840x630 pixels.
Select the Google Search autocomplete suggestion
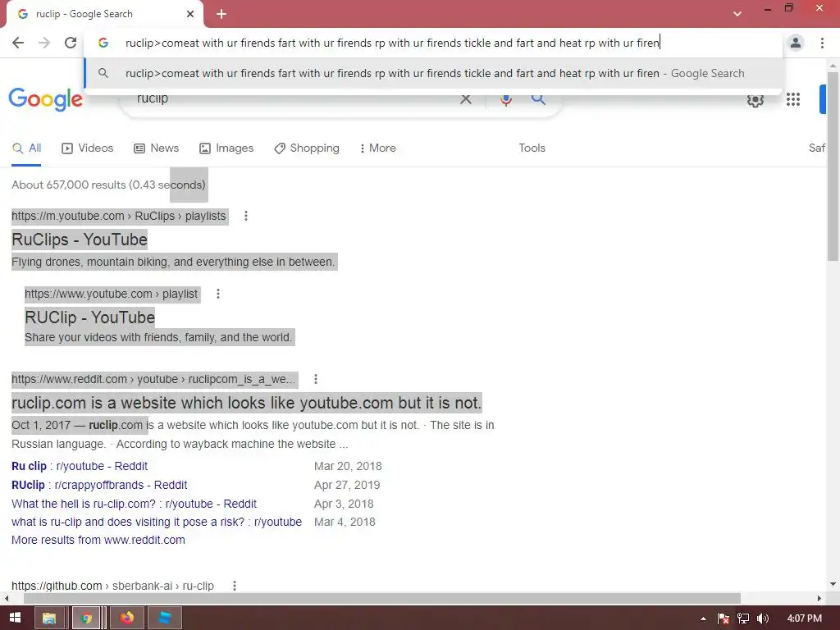[x=433, y=73]
